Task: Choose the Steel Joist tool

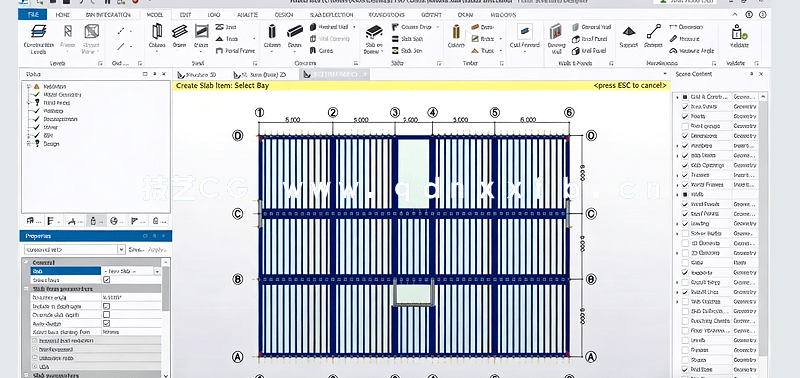Action: pos(226,27)
